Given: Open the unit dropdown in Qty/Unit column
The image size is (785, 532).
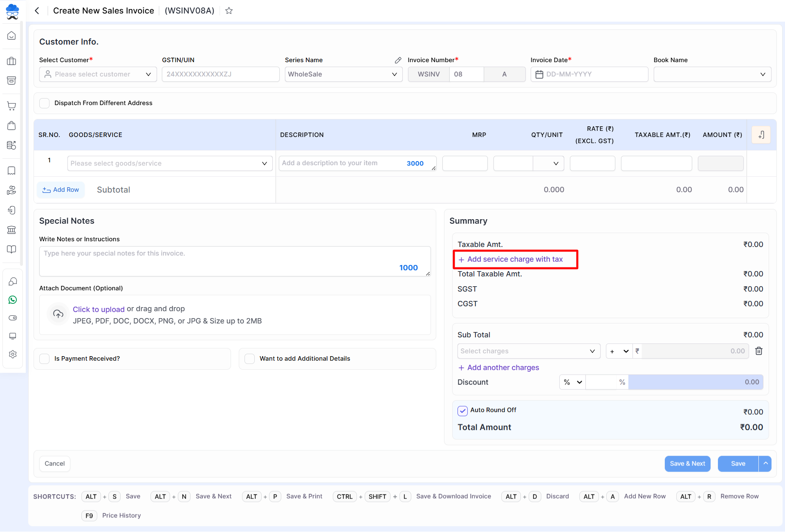Looking at the screenshot, I should (x=549, y=164).
